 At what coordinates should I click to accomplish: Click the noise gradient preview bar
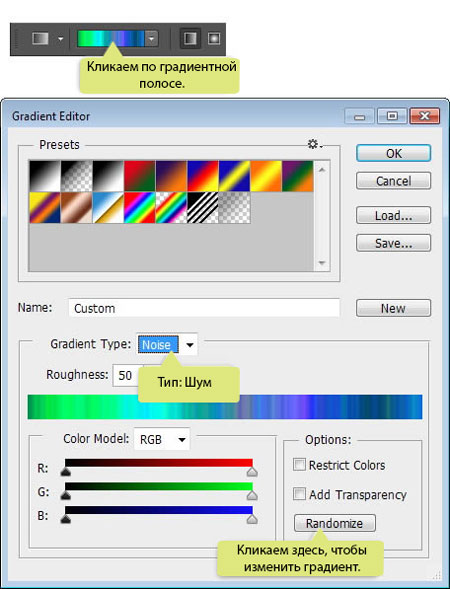225,407
